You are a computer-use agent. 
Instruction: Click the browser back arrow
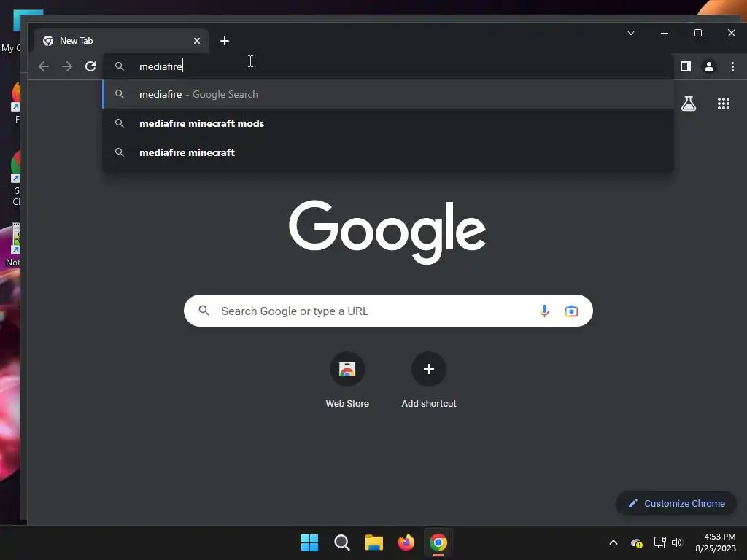[43, 66]
